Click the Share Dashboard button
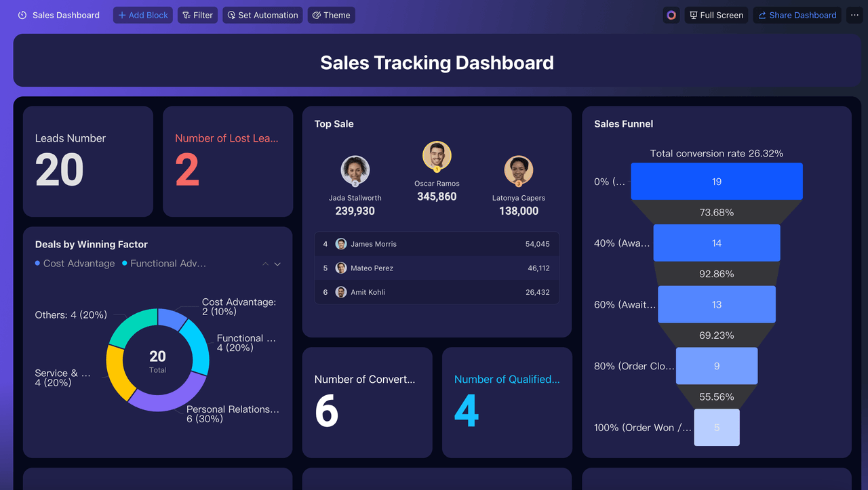This screenshot has height=490, width=868. click(797, 15)
